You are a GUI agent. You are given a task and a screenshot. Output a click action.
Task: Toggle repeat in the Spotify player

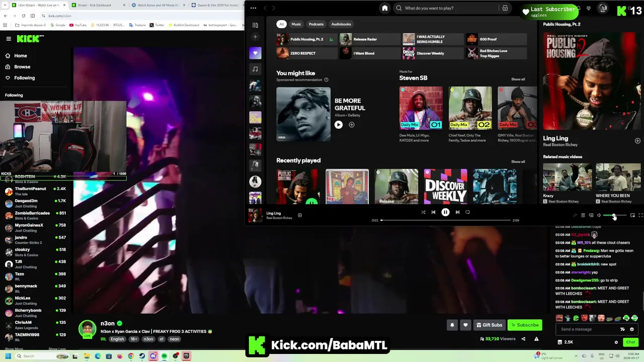click(467, 212)
